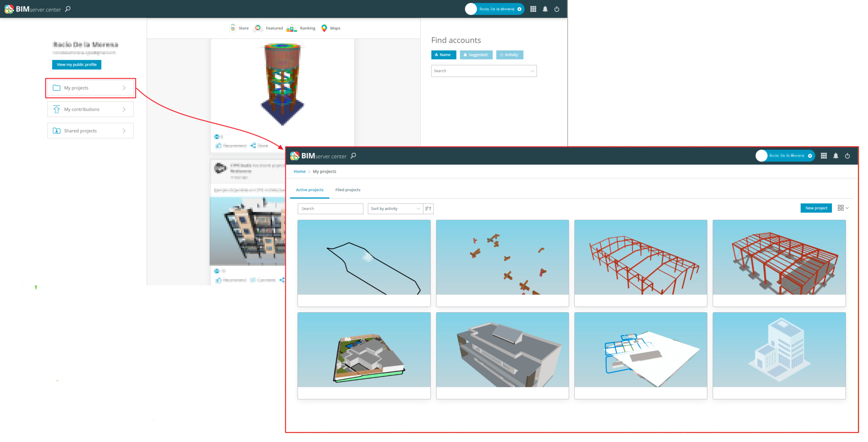
Task: Open the Ranking section icon
Action: click(x=292, y=28)
